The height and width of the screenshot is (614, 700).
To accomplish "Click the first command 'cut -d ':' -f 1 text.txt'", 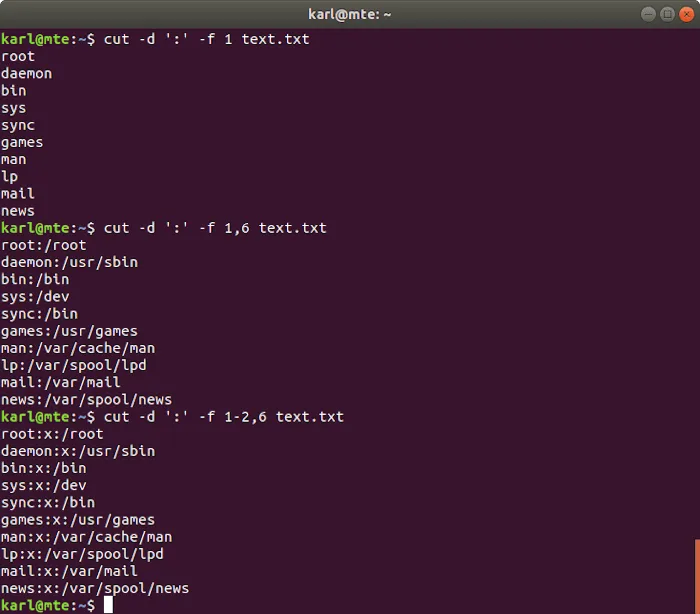I will [207, 39].
